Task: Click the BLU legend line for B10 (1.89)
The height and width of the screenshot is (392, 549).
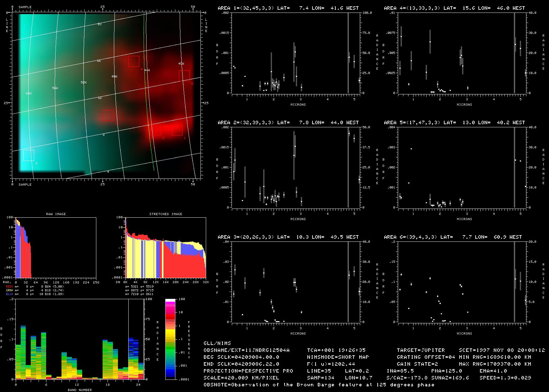Action: tap(35, 294)
